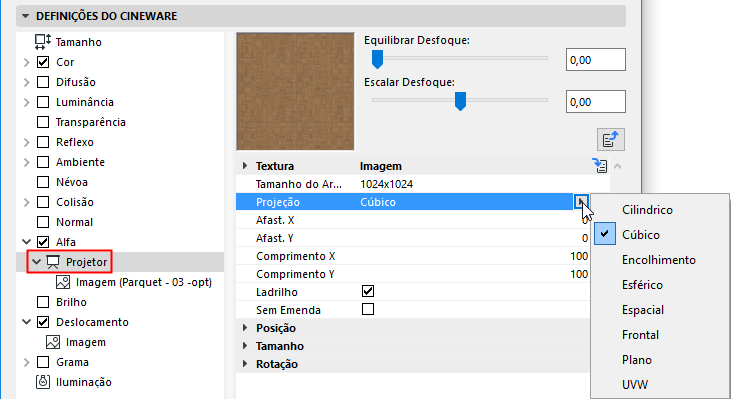Click the Escalar Desfoque slider handle

[460, 101]
